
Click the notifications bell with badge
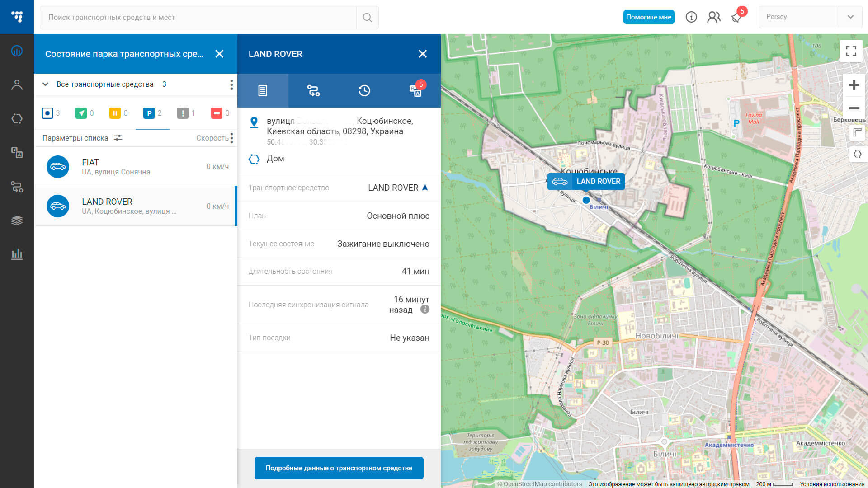[736, 17]
